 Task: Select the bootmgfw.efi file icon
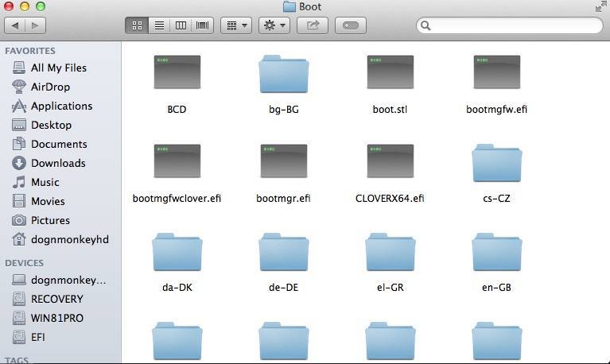(x=496, y=73)
